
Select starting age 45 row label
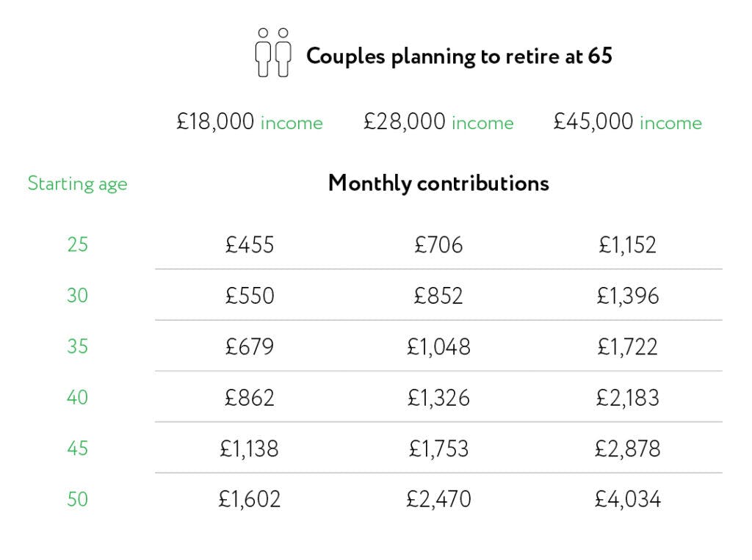(78, 448)
